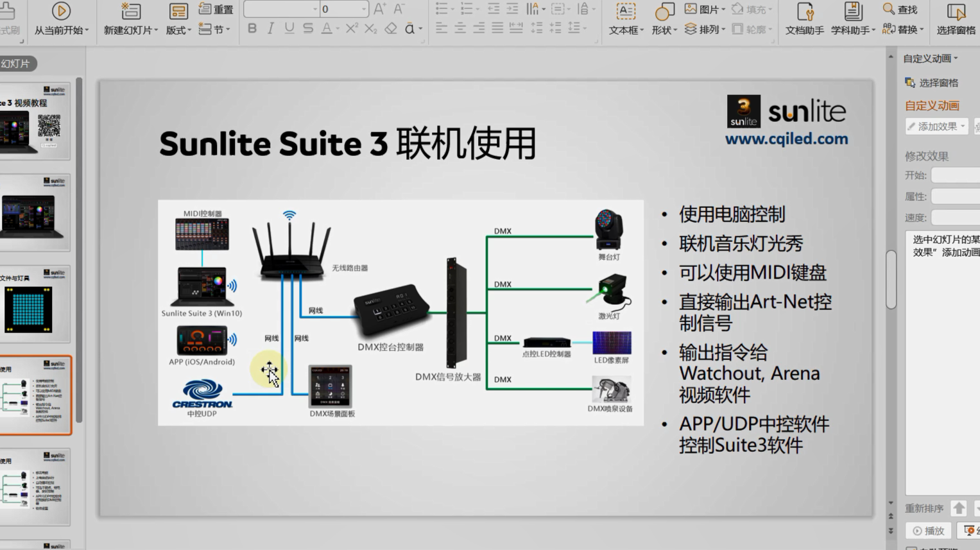Toggle Underline text formatting
The image size is (980, 550).
click(x=289, y=29)
